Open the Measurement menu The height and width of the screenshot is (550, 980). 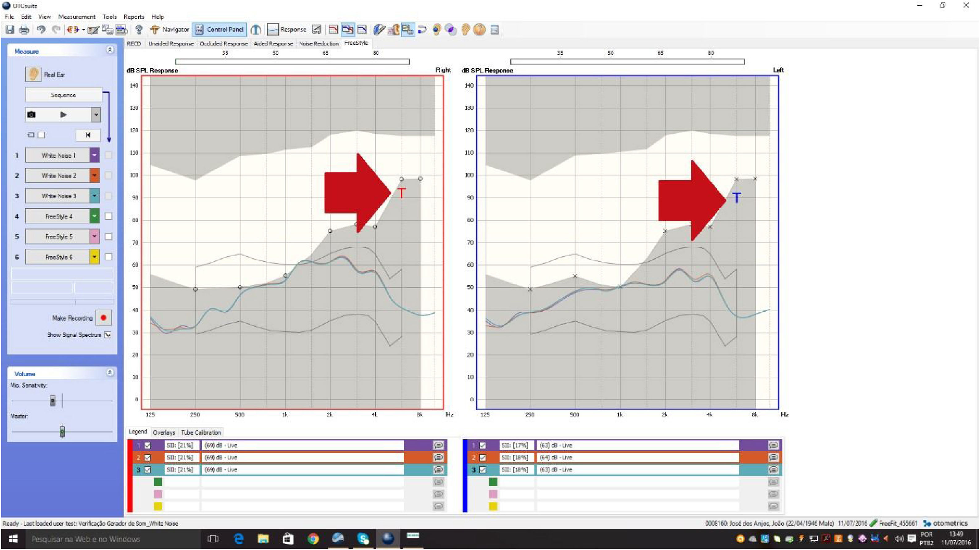pyautogui.click(x=77, y=17)
